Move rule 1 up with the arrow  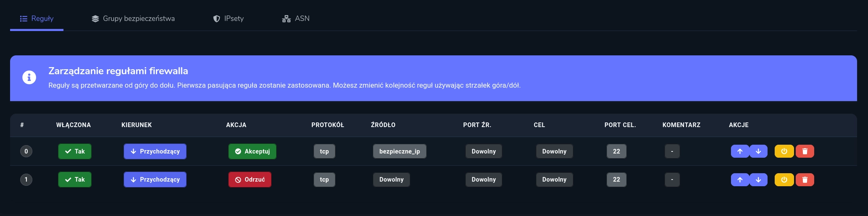[x=740, y=180]
